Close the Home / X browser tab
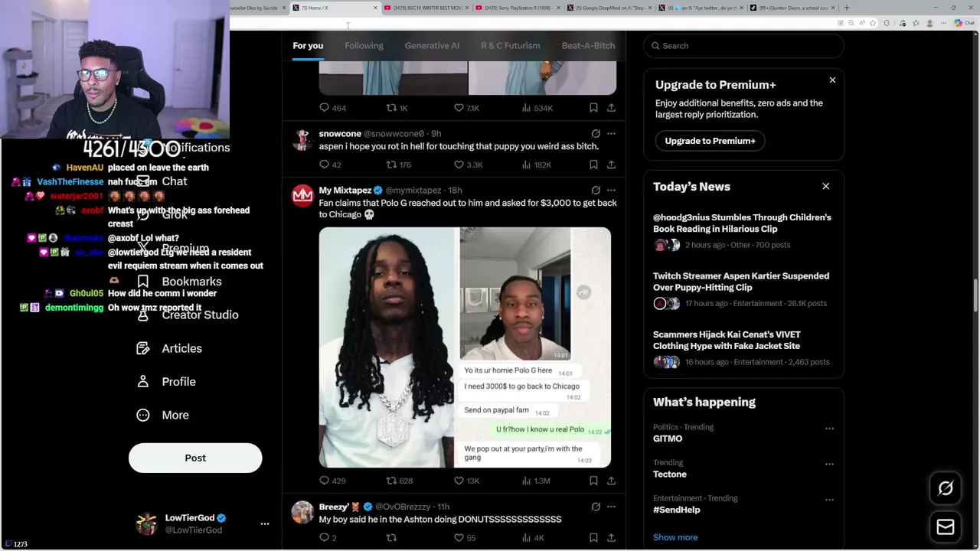 [x=375, y=8]
